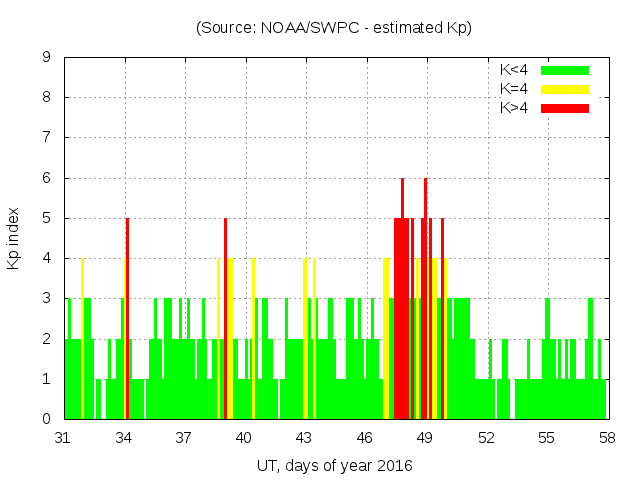This screenshot has width=640, height=480.
Task: Click the x-axis tick label 49
Action: (x=425, y=438)
